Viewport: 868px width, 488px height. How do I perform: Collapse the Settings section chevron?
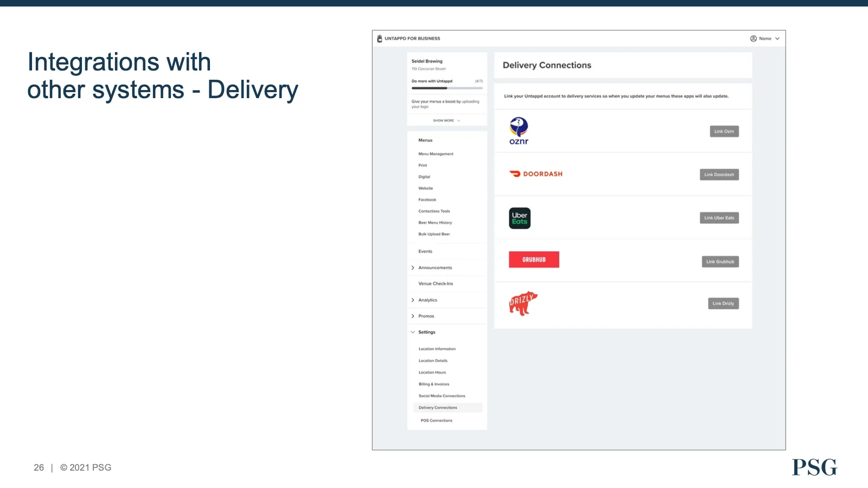413,332
